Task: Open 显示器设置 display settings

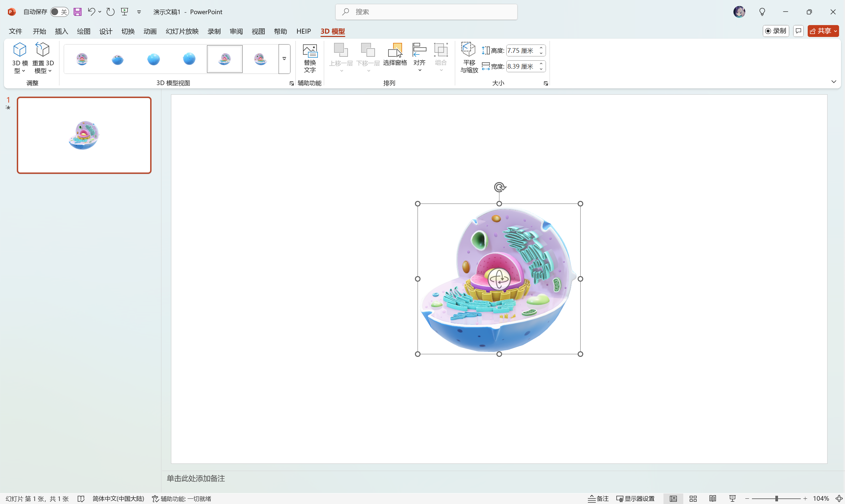Action: 635,498
